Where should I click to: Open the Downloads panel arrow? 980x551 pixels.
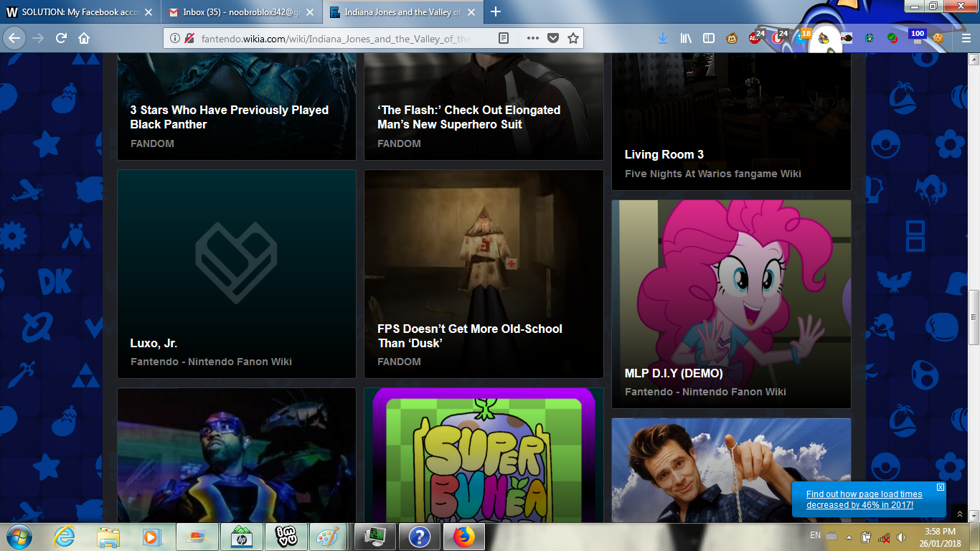663,38
